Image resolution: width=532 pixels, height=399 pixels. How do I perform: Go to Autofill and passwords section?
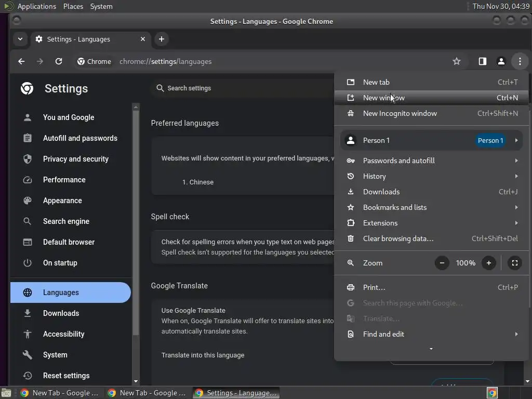(71, 138)
